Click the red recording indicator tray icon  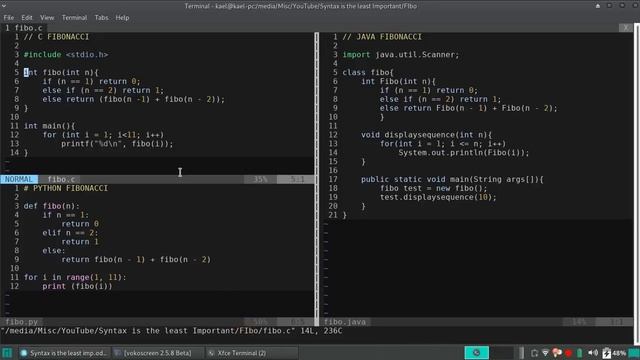coord(568,353)
